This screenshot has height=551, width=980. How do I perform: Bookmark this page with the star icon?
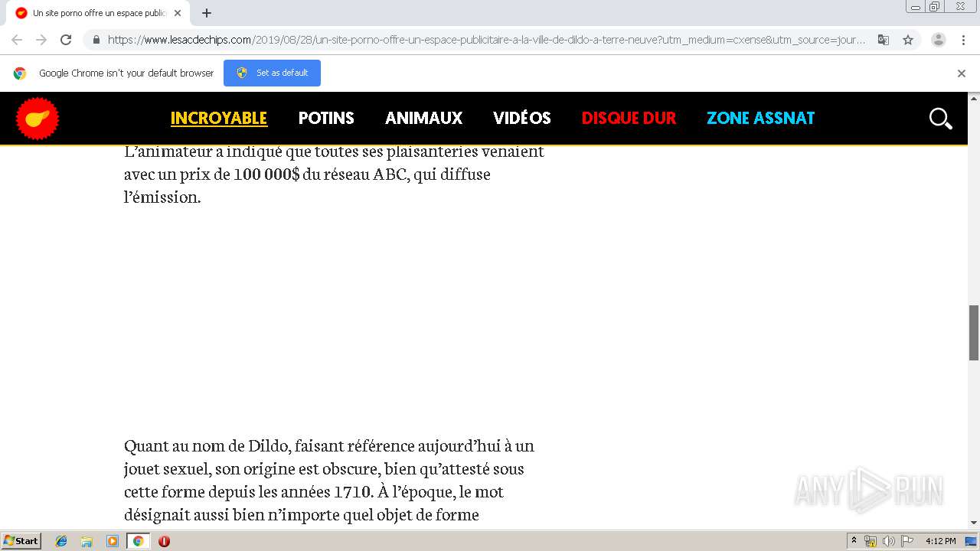[908, 40]
